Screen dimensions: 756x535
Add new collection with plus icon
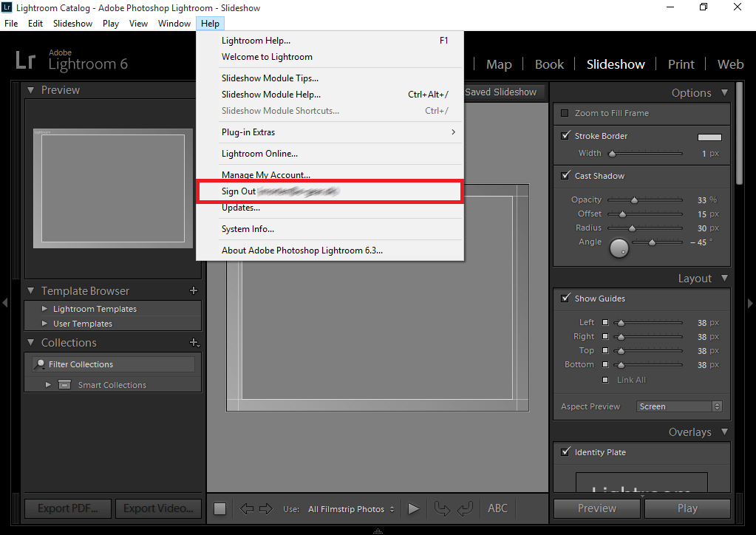pos(194,342)
